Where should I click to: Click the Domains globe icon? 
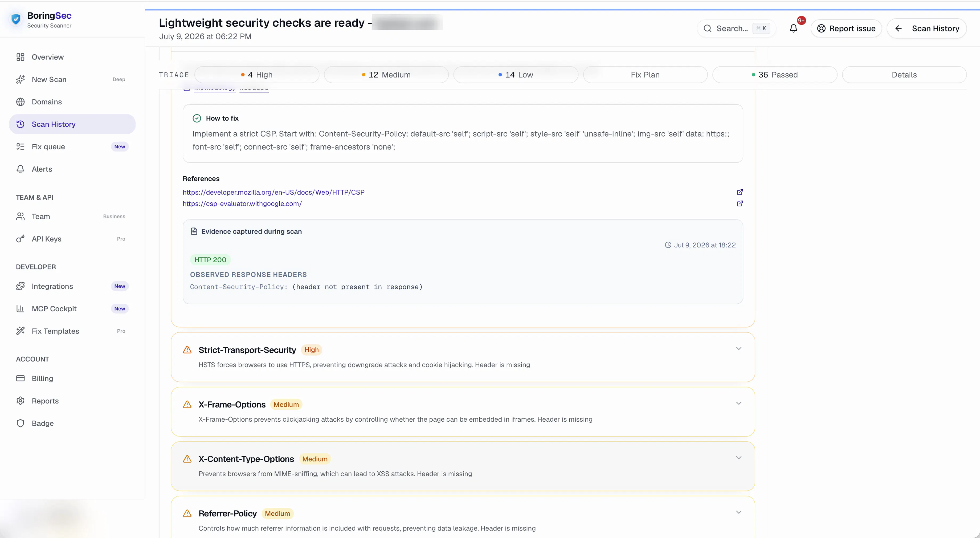click(21, 102)
